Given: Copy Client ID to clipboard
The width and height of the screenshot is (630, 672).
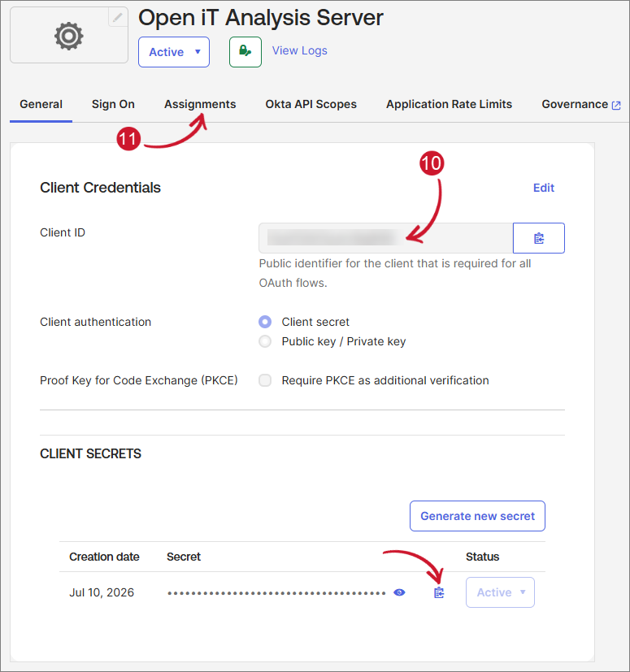Looking at the screenshot, I should pos(539,238).
